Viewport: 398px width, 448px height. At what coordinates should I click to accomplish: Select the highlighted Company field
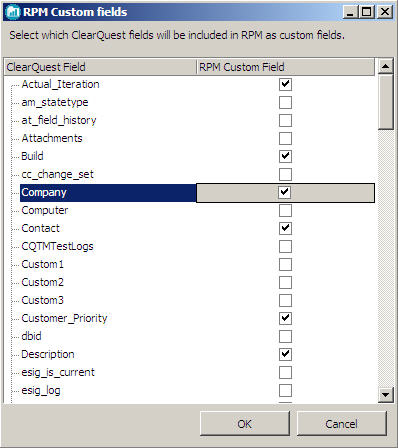click(x=108, y=193)
